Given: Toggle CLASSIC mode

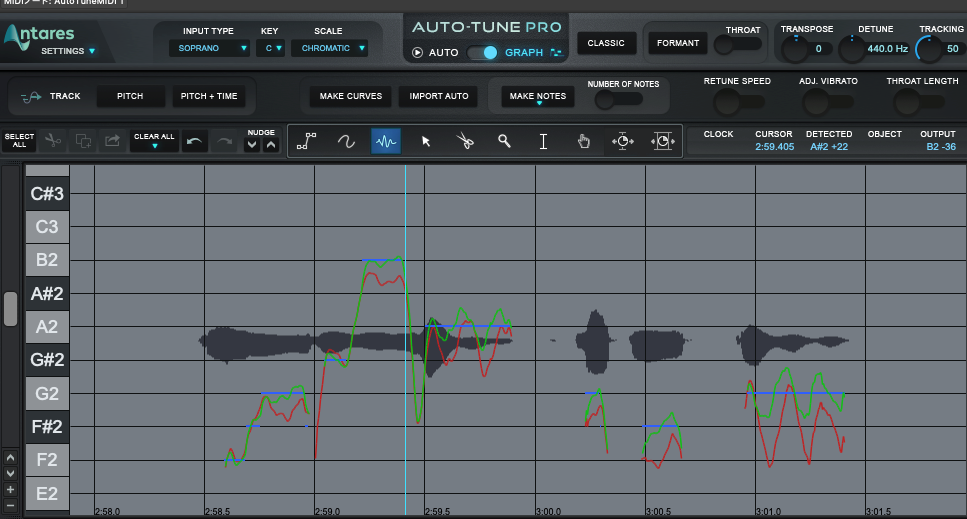Looking at the screenshot, I should coord(606,43).
